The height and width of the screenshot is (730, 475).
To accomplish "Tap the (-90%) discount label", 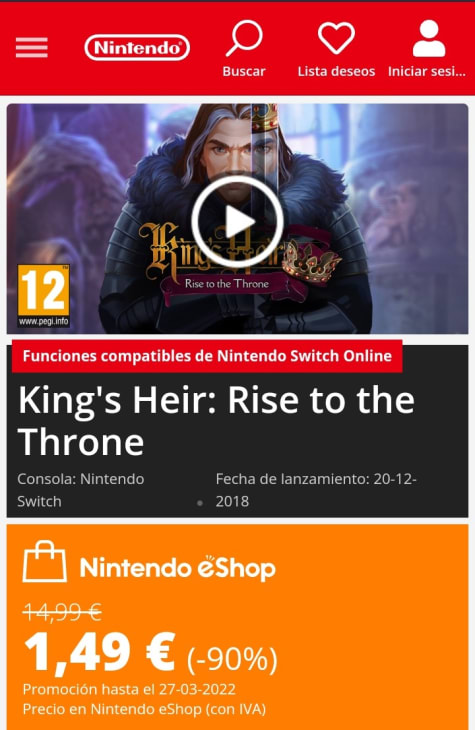I will point(232,659).
